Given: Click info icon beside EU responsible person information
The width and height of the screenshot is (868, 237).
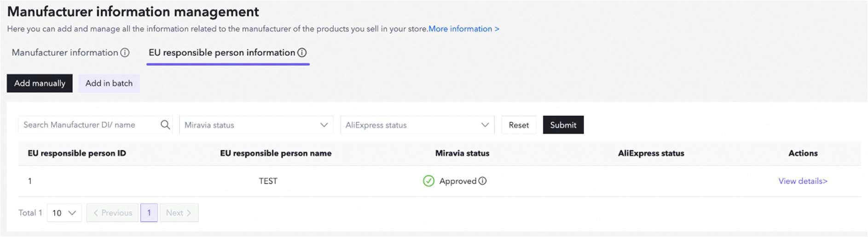Looking at the screenshot, I should (302, 53).
